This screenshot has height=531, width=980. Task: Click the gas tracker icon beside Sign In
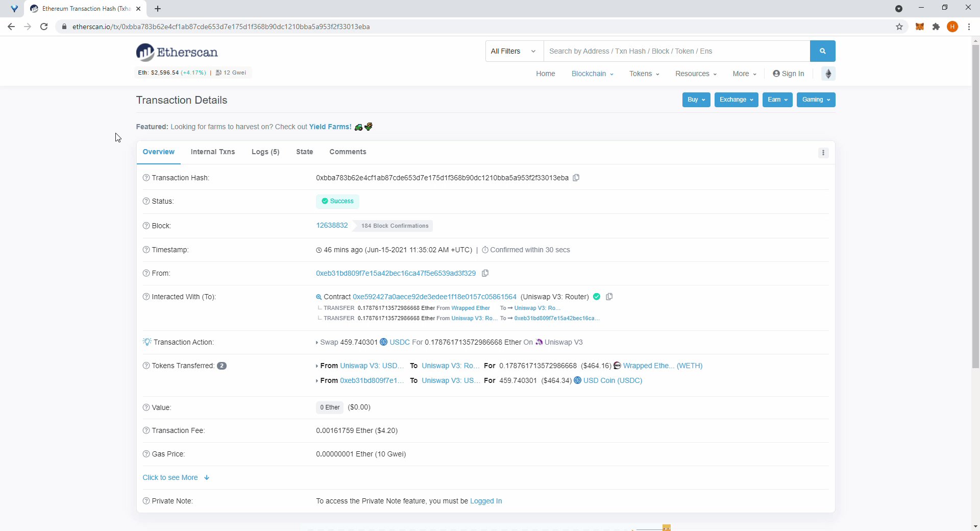coord(828,74)
